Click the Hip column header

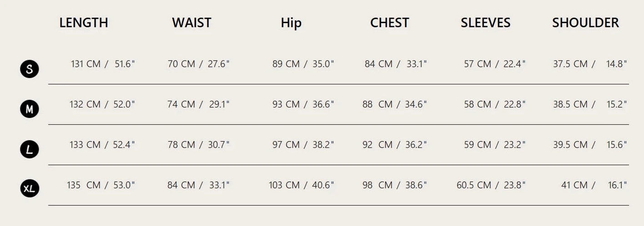click(291, 23)
